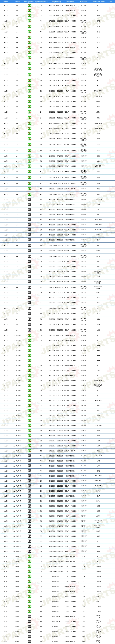Click petrol icon in Seat Exeo BWE 3R5 row
This screenshot has width=115, height=644.
[x=29, y=601]
